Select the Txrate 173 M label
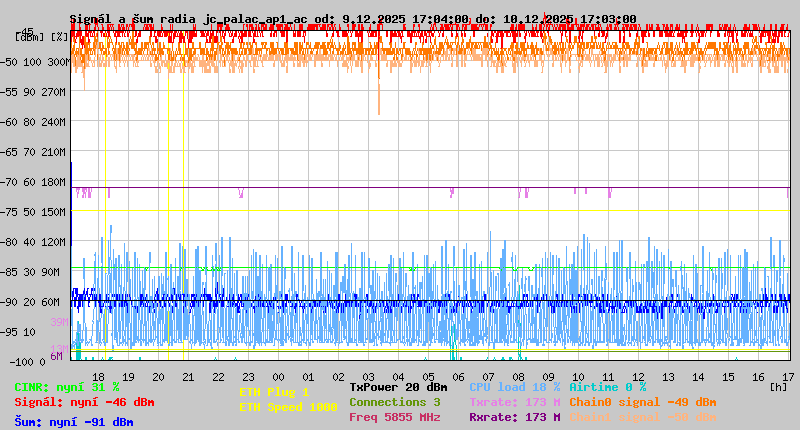 (515, 402)
